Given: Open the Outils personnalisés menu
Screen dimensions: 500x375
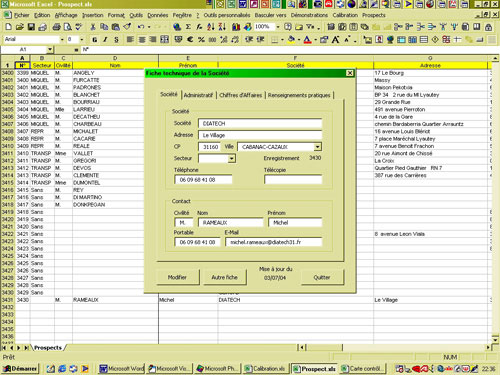Looking at the screenshot, I should click(x=227, y=15).
